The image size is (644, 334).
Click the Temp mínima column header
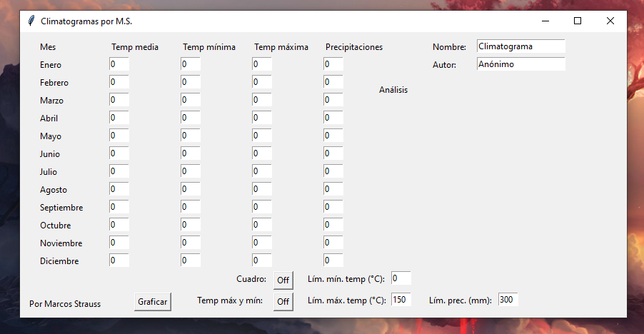click(209, 47)
